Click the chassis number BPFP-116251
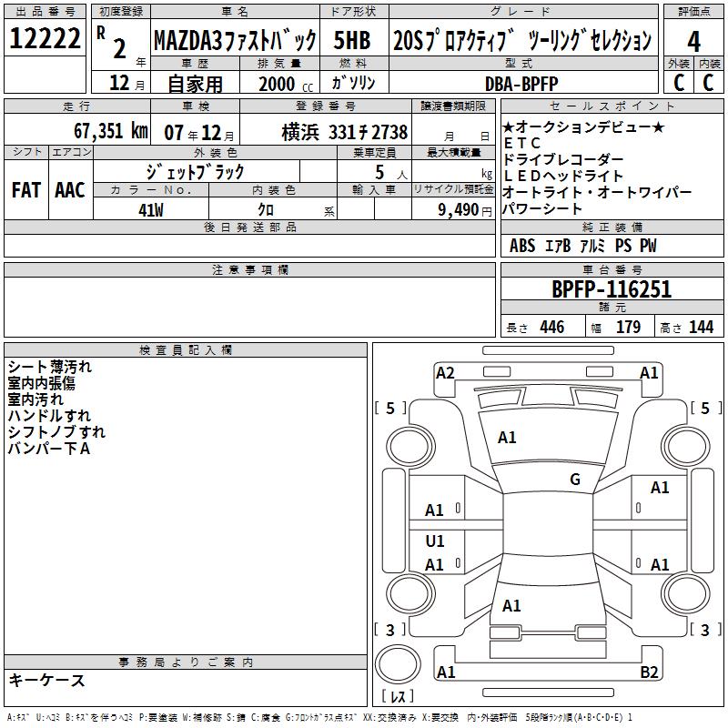 point(612,289)
